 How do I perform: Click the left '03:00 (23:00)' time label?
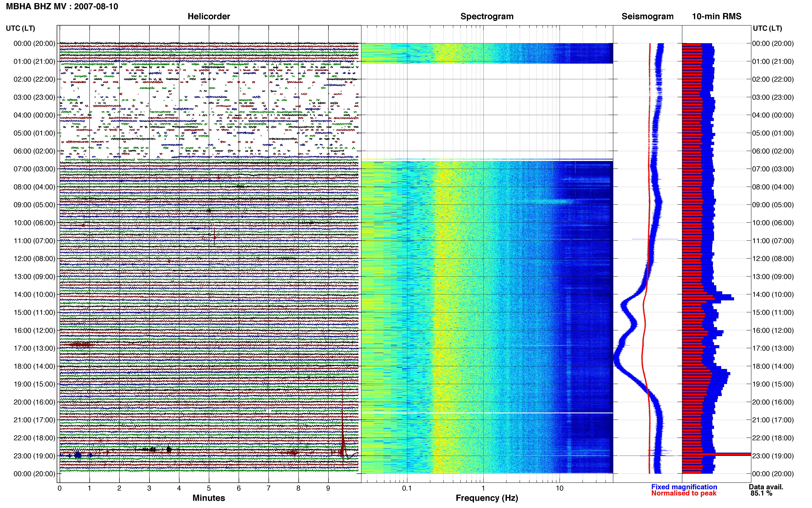[x=34, y=97]
